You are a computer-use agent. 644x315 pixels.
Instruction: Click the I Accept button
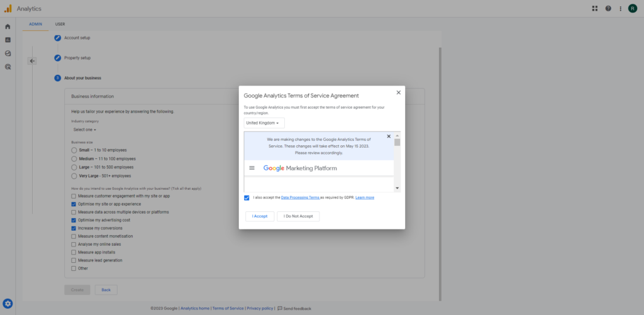pos(260,216)
